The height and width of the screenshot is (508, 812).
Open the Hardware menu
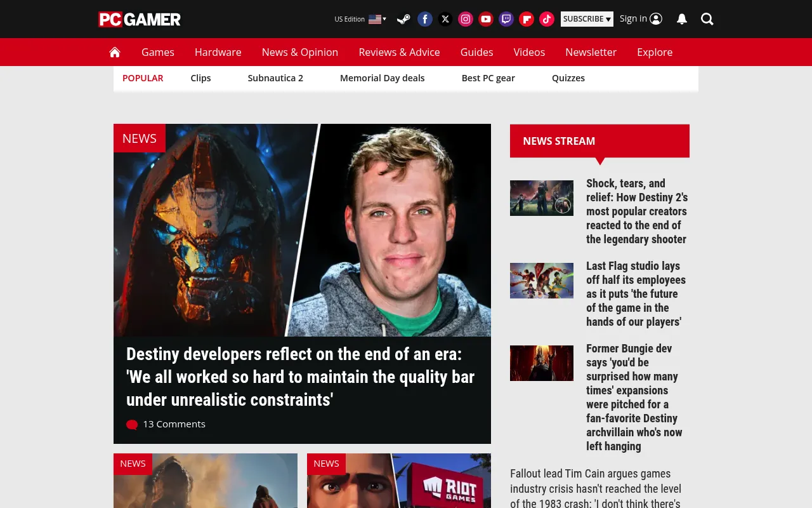tap(218, 52)
